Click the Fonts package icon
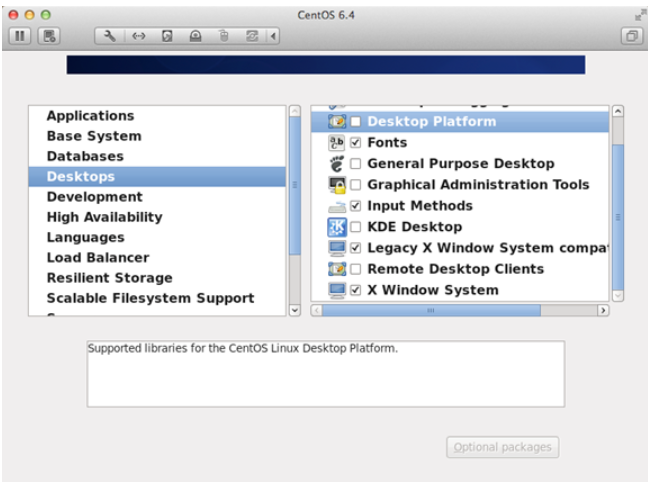The width and height of the screenshot is (648, 482). (337, 143)
